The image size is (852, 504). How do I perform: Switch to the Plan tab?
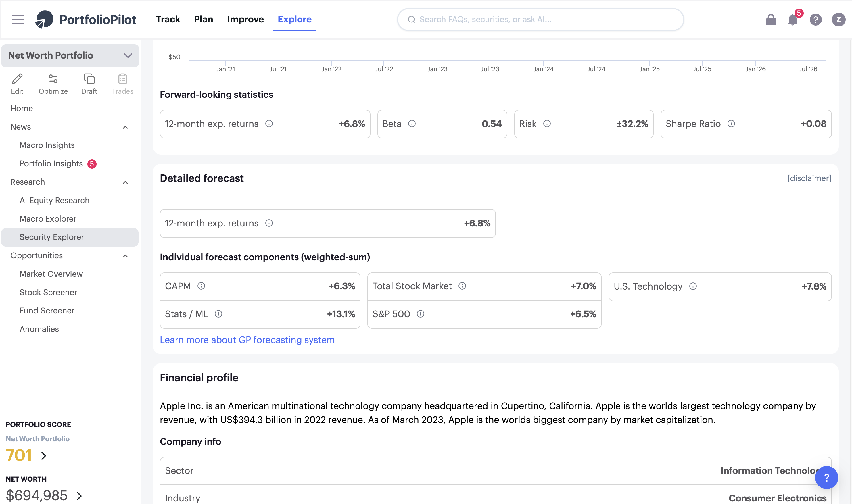click(204, 19)
